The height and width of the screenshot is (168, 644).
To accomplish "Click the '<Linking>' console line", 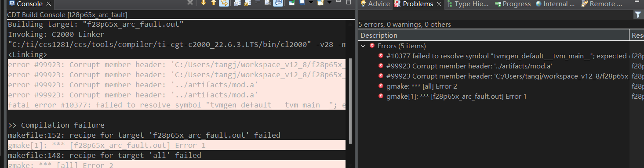I will [28, 54].
